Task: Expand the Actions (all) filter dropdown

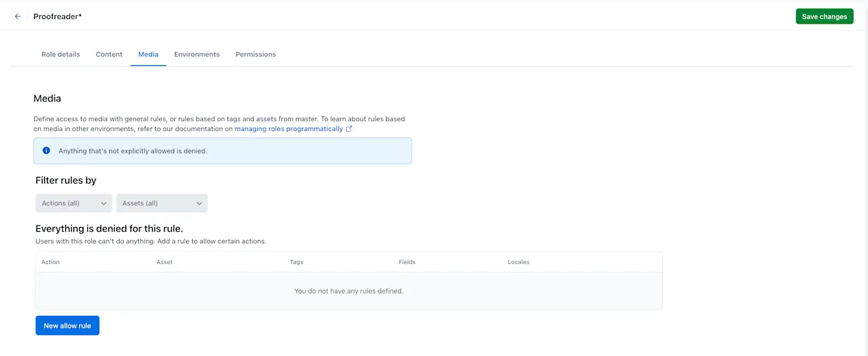Action: tap(74, 203)
